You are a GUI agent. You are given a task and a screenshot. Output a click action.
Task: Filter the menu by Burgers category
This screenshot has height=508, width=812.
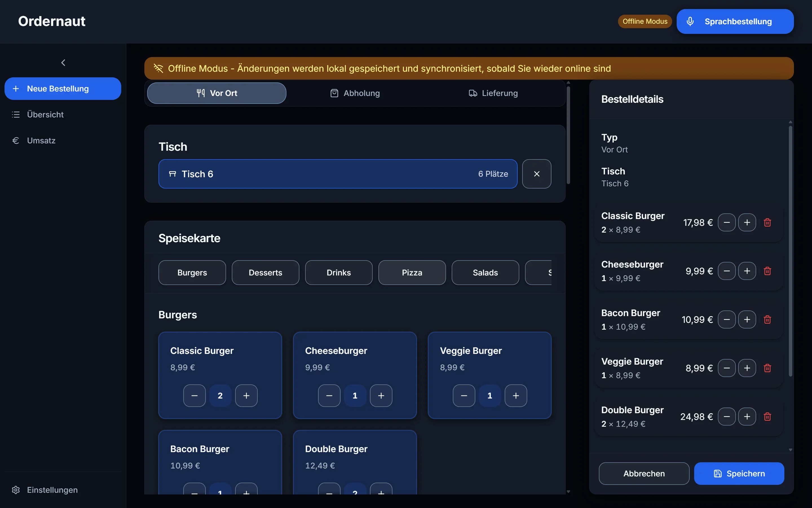(192, 272)
